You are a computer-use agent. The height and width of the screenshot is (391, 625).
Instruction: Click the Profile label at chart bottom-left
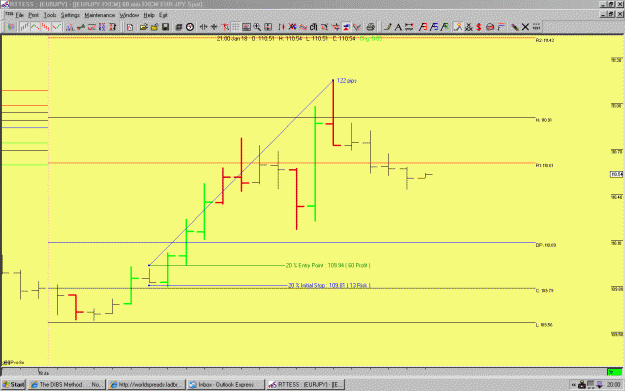[x=14, y=362]
